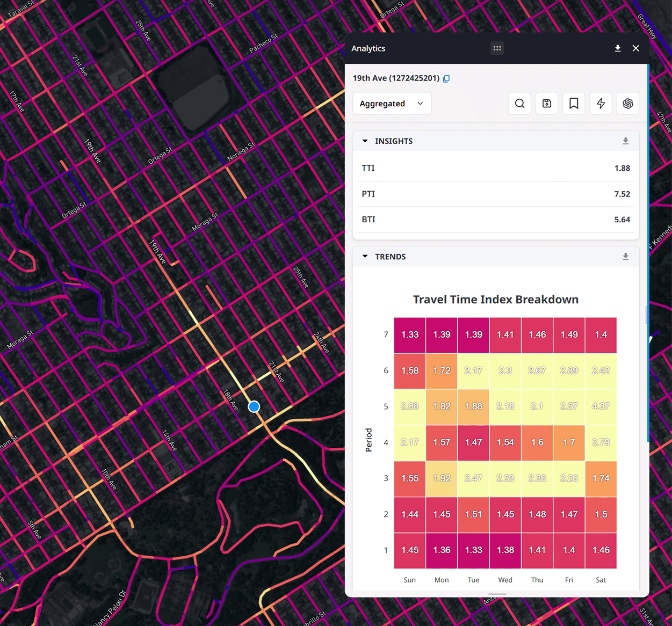Screen dimensions: 672x626
Task: Click heatmap cell Wed period 5 (2.18)
Action: click(x=505, y=406)
